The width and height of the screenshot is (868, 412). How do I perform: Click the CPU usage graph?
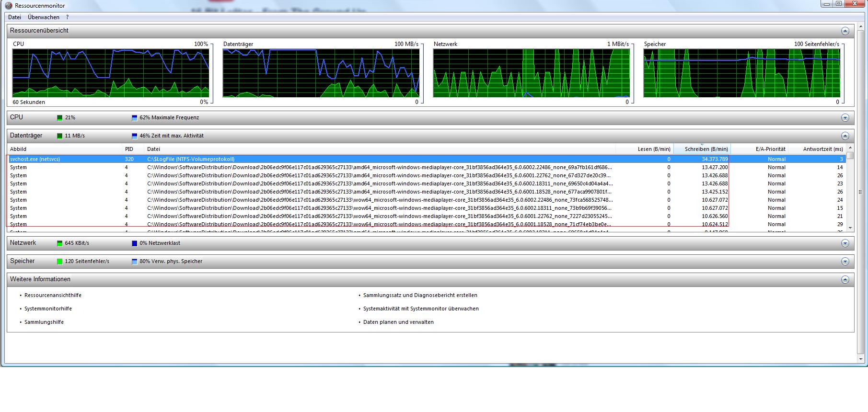coord(111,73)
